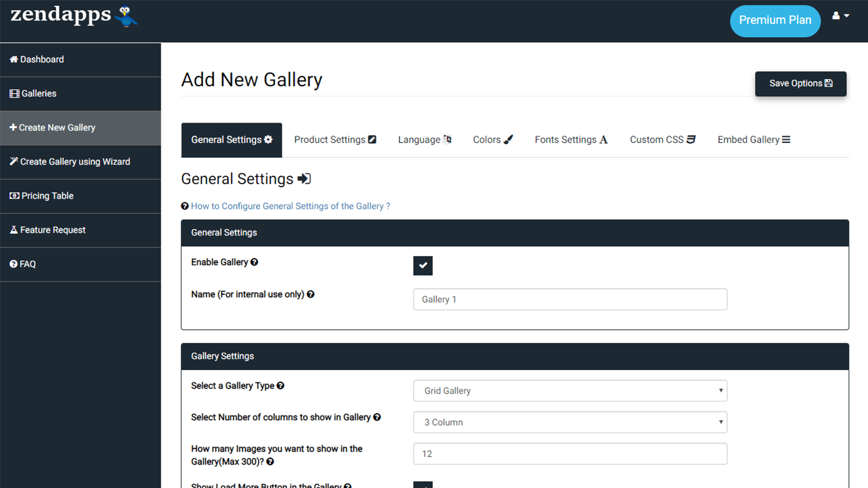The width and height of the screenshot is (868, 488).
Task: Open the Embed Gallery tab
Action: pos(754,140)
